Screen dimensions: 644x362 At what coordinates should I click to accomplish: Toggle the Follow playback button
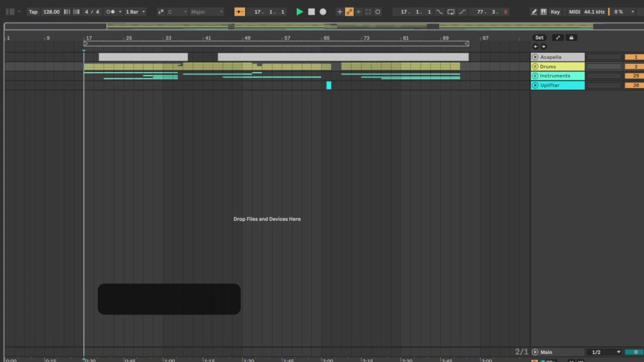point(240,12)
